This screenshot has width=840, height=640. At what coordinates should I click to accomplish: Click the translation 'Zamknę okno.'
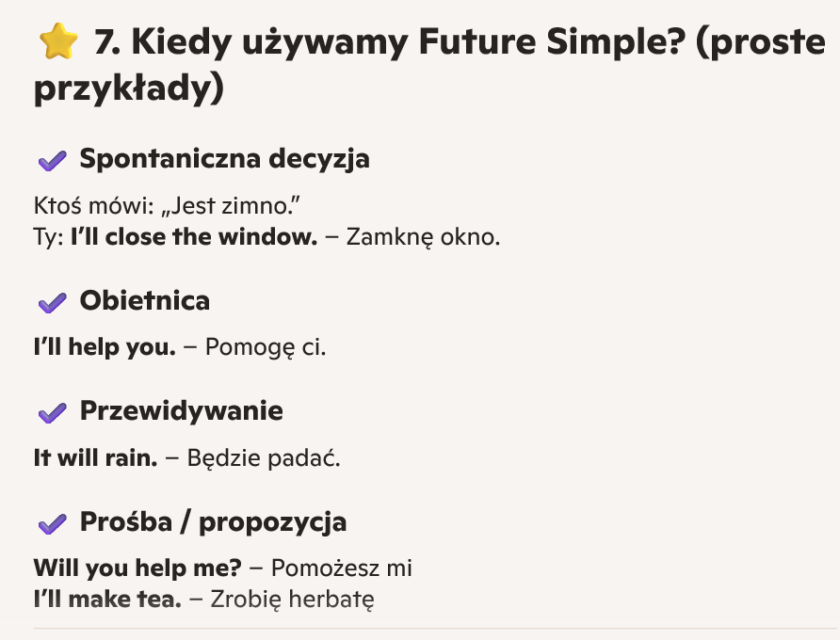point(423,237)
